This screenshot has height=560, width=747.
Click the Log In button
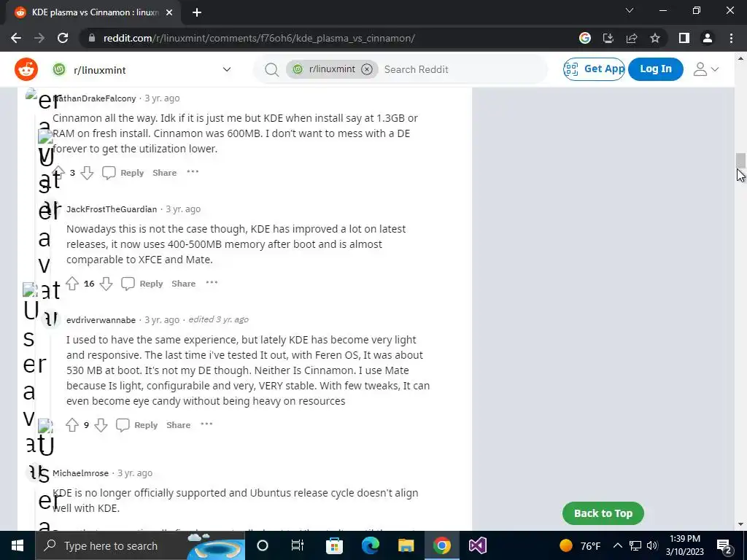(656, 69)
